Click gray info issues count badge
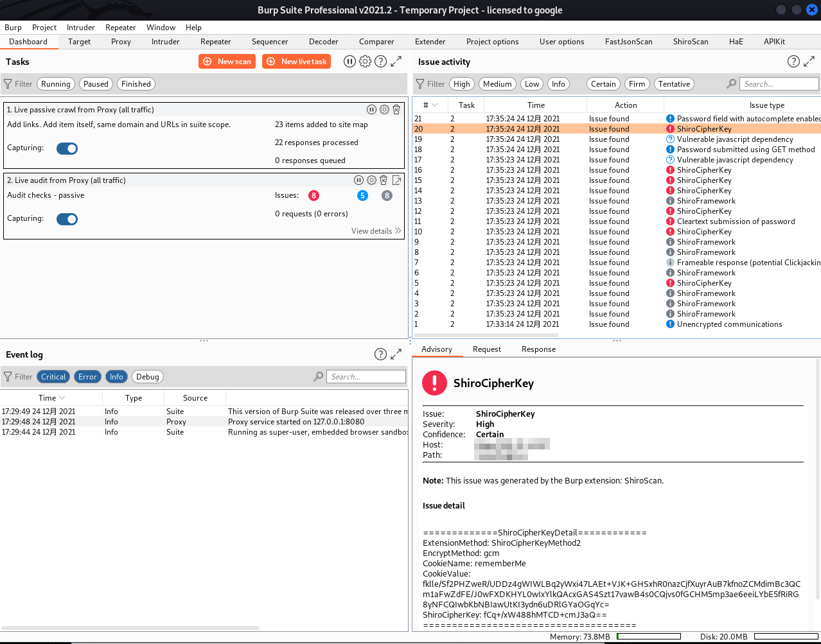This screenshot has height=644, width=821. coord(387,195)
